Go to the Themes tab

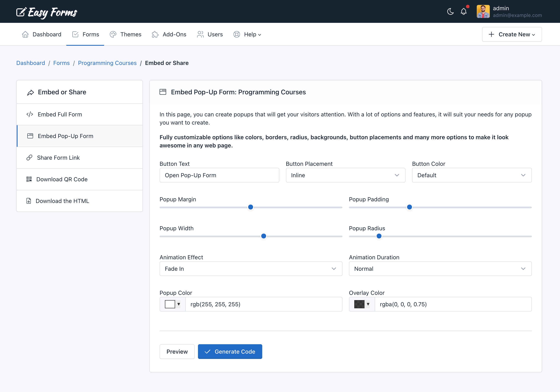pyautogui.click(x=125, y=34)
